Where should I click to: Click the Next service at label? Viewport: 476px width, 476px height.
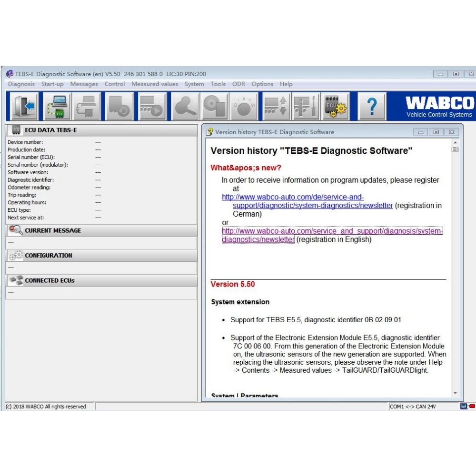[26, 218]
